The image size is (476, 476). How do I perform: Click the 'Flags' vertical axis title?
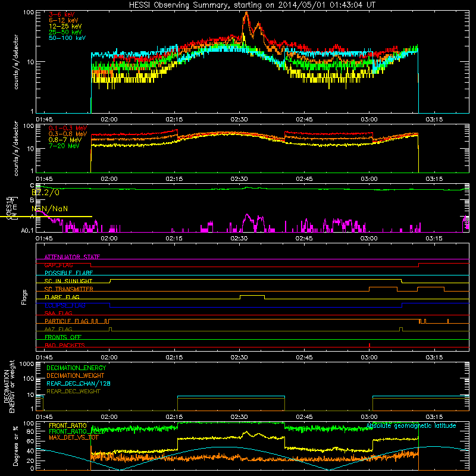24,297
